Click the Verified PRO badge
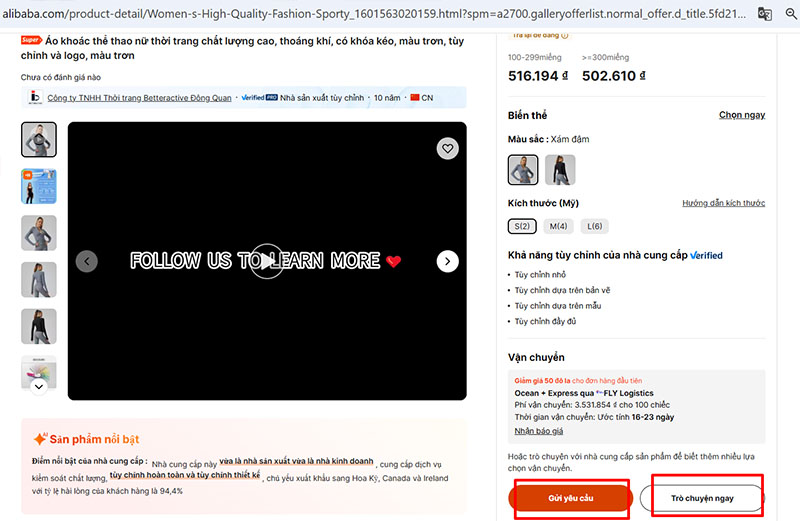Viewport: 800px width, 521px height. [259, 98]
